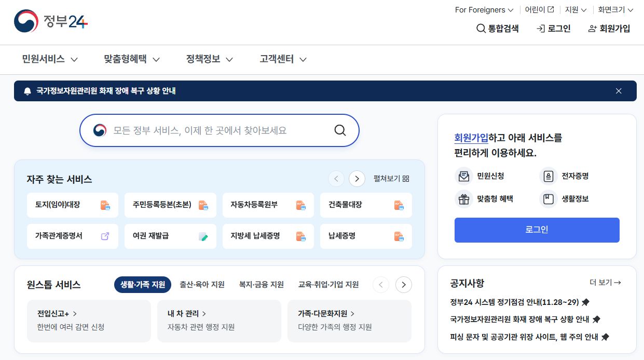Click the pin icon beside 정기점검 notice
This screenshot has width=644, height=360.
pyautogui.click(x=586, y=302)
